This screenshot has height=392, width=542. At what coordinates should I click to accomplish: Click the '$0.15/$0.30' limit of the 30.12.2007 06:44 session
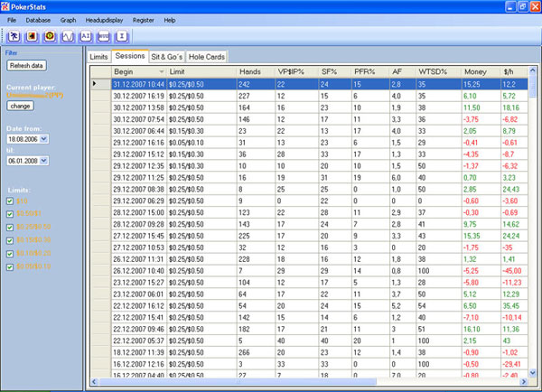coord(186,131)
